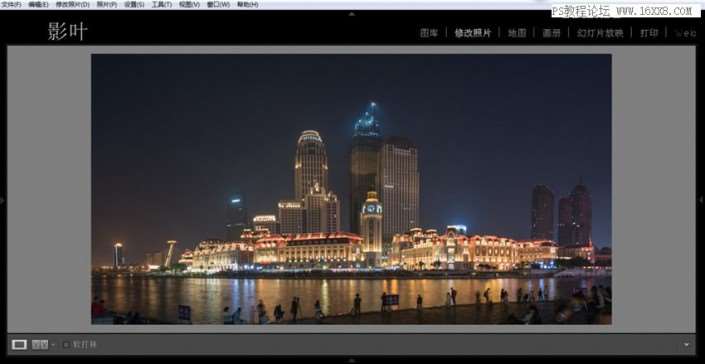Show the right panel via edge arrow
This screenshot has width=705, height=364.
tap(702, 200)
